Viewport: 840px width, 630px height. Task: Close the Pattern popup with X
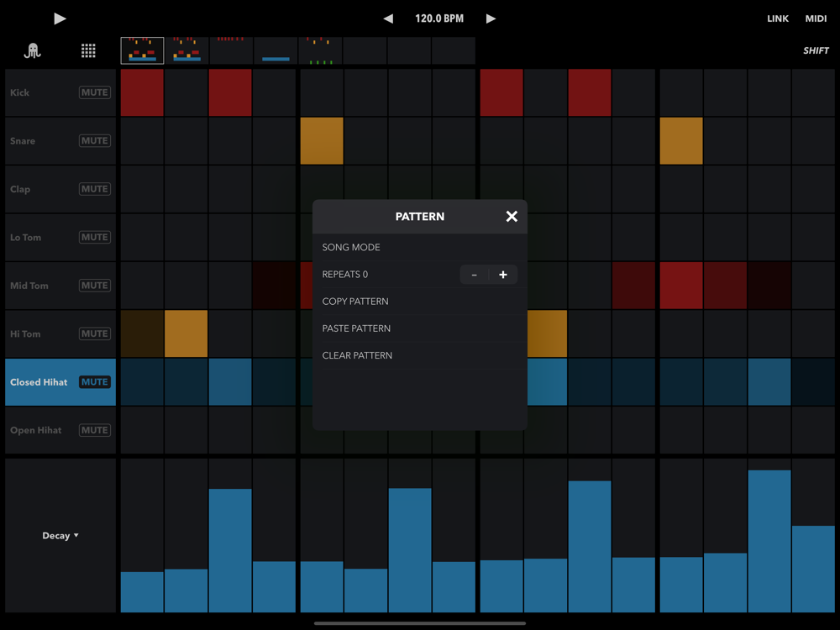pos(512,217)
